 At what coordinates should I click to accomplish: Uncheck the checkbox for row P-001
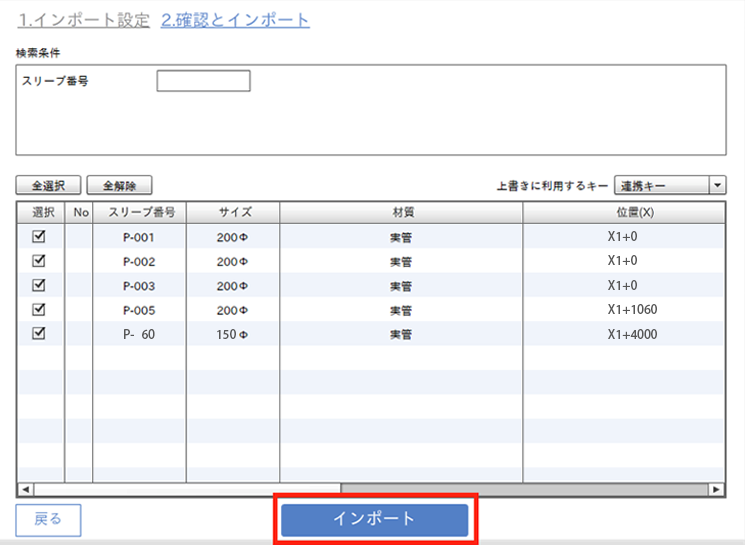(x=40, y=237)
